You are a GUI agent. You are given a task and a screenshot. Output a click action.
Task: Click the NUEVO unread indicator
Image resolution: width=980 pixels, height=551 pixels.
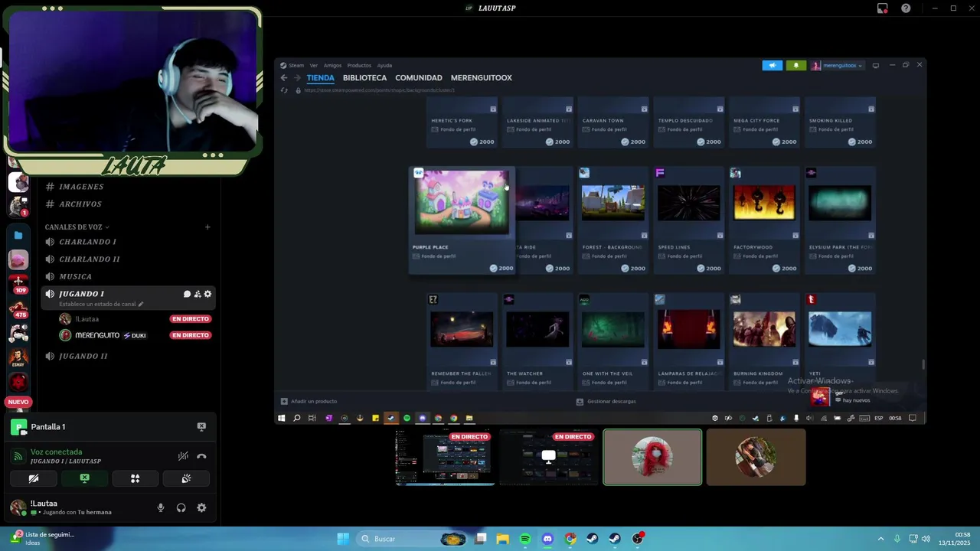pos(18,402)
